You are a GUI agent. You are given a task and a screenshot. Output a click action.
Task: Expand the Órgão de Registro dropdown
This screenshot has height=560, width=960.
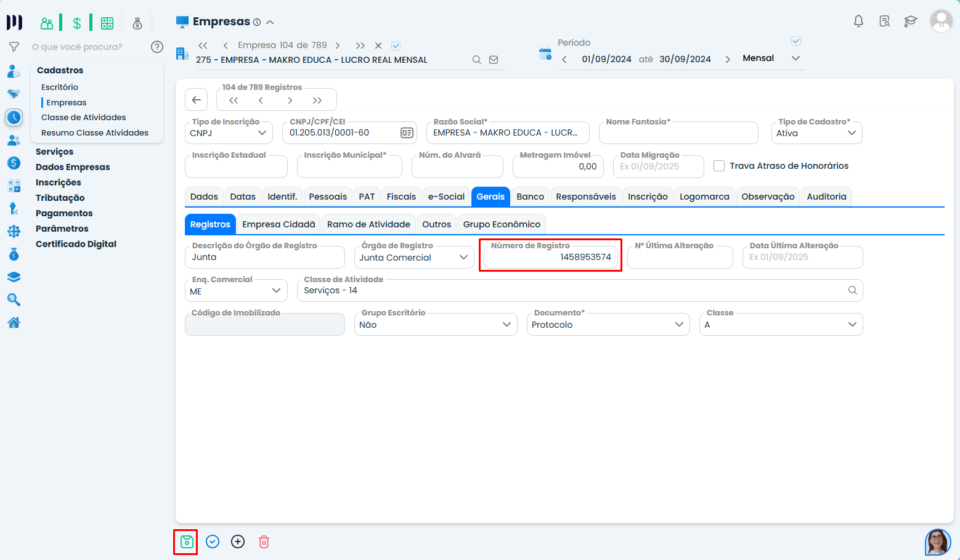[414, 258]
